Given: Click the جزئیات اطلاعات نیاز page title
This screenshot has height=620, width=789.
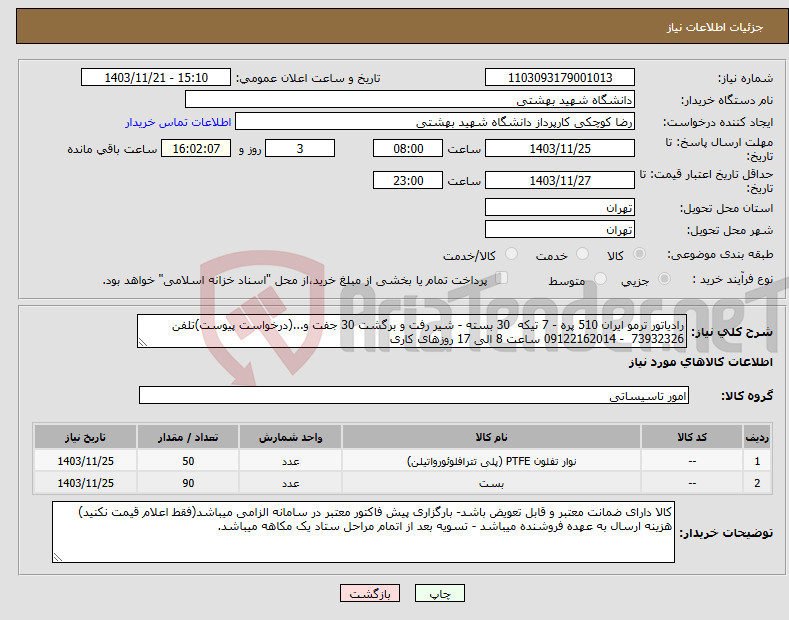Looking at the screenshot, I should tap(715, 27).
